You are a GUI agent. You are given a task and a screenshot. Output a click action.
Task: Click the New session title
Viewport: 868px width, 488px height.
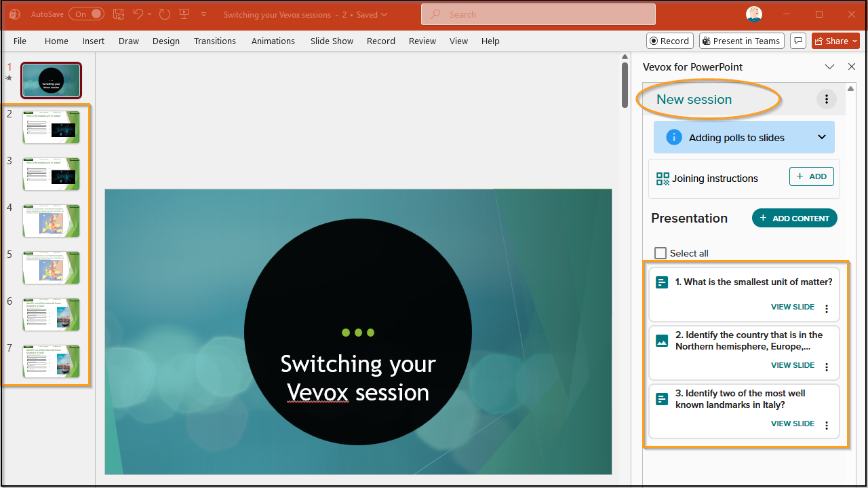(694, 99)
